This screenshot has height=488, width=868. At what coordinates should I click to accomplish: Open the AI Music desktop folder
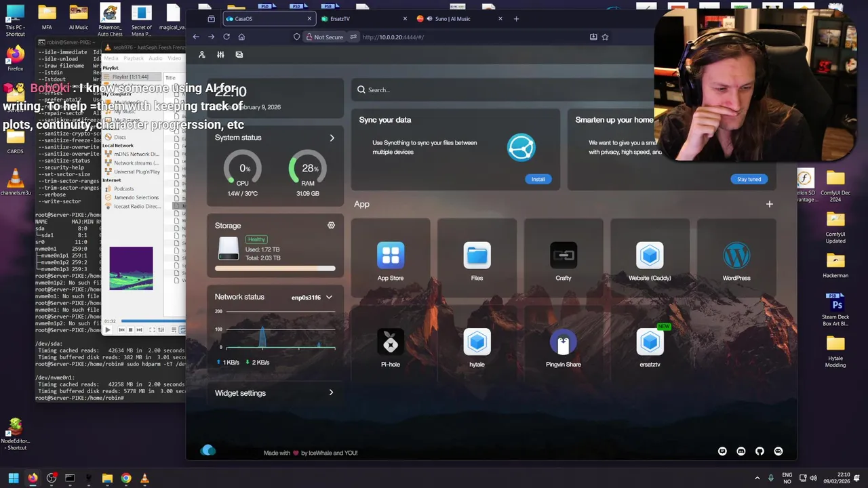click(x=79, y=18)
